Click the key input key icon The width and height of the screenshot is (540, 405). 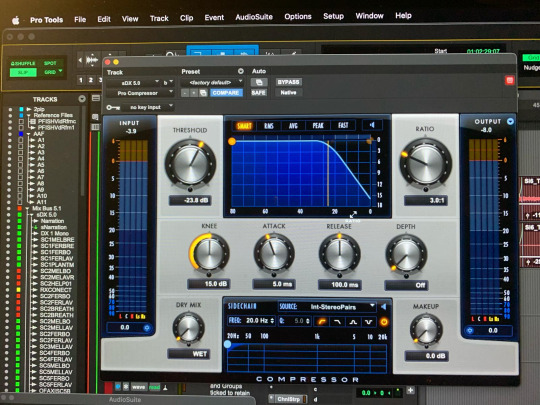tap(113, 108)
